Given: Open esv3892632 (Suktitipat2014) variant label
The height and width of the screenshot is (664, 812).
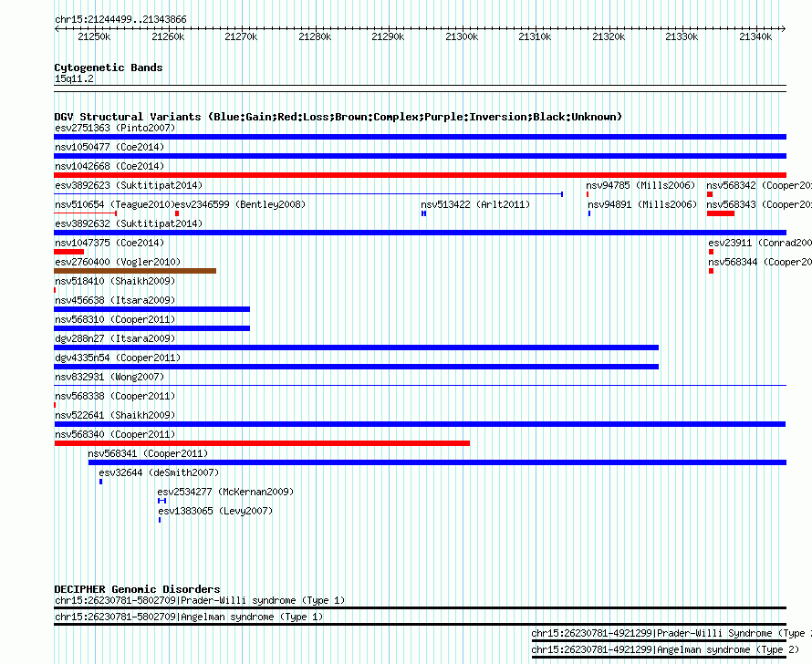Looking at the screenshot, I should pos(129,223).
